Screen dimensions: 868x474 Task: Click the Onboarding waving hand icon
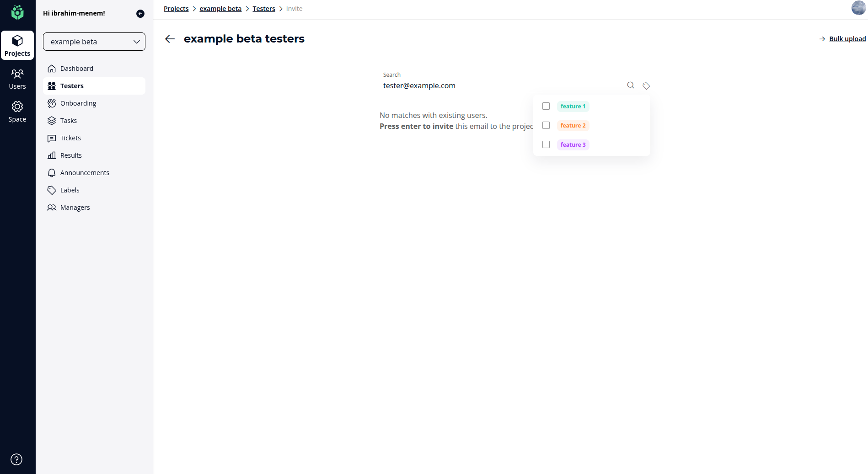pos(52,103)
